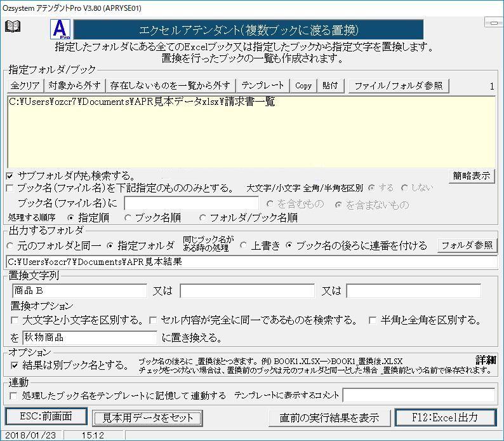Choose 元のフォルダと同一 output option
The width and height of the screenshot is (504, 441).
click(10, 246)
